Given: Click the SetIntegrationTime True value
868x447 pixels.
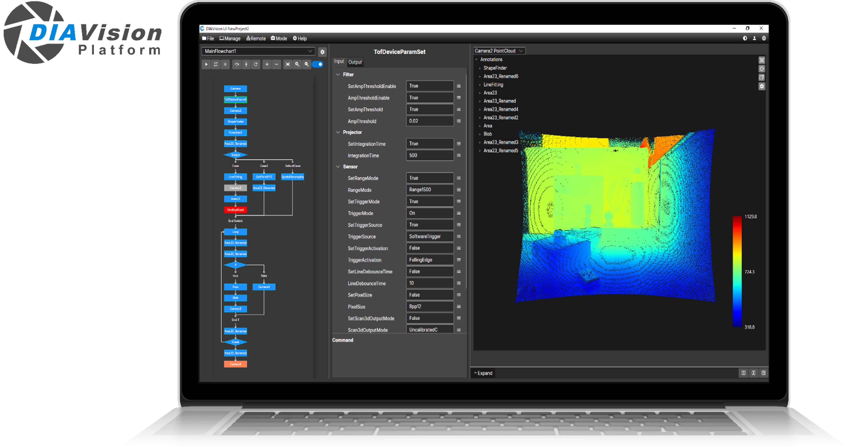Looking at the screenshot, I should (430, 144).
